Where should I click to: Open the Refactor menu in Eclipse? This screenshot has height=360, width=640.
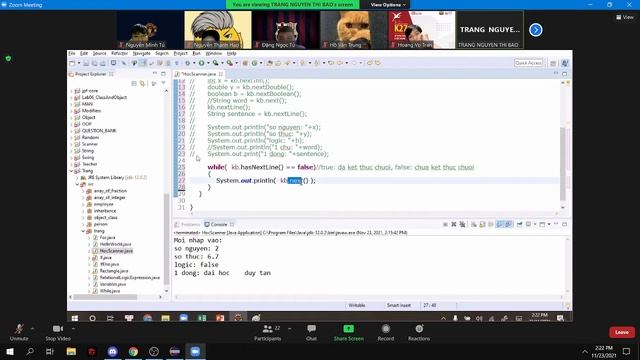coord(119,53)
